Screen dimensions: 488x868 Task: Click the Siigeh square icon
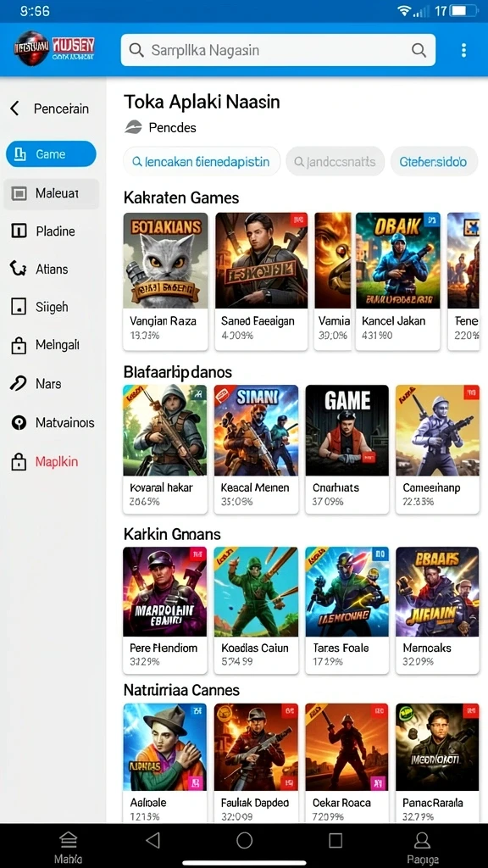(19, 307)
